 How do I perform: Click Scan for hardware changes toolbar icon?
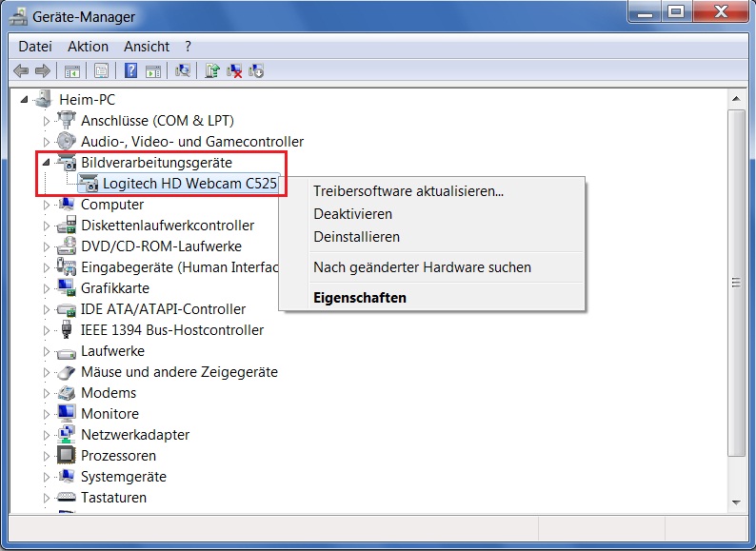[x=183, y=70]
